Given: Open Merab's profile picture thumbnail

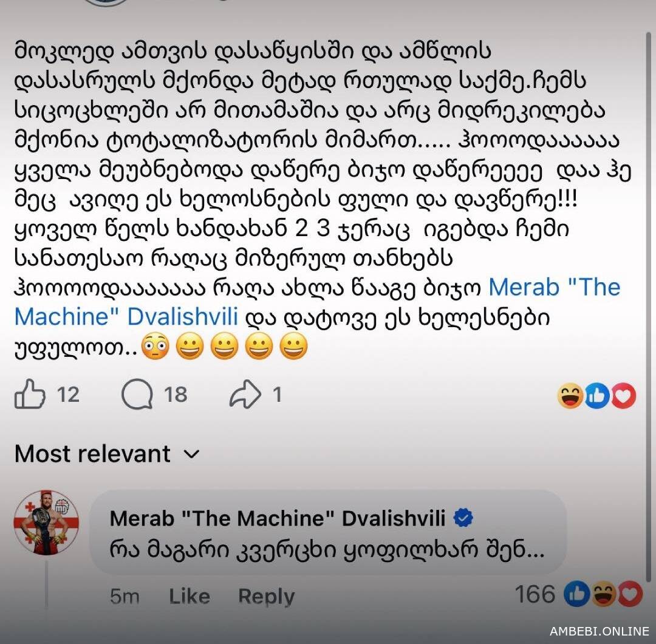Looking at the screenshot, I should tap(46, 523).
